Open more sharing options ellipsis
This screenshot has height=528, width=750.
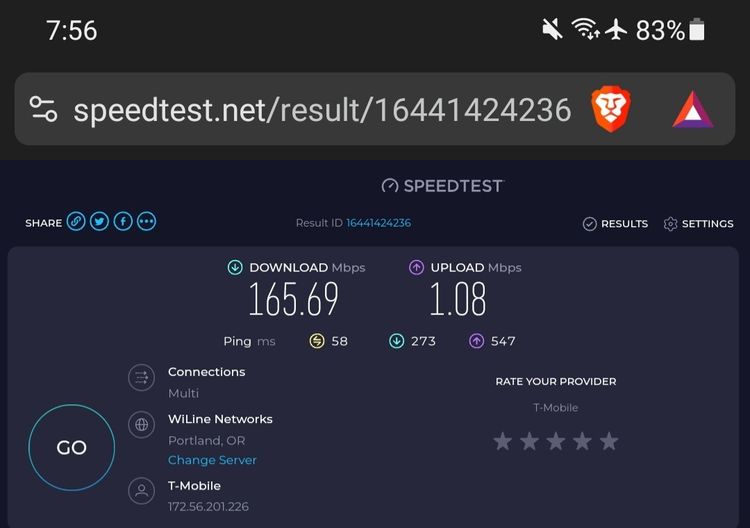[x=146, y=221]
